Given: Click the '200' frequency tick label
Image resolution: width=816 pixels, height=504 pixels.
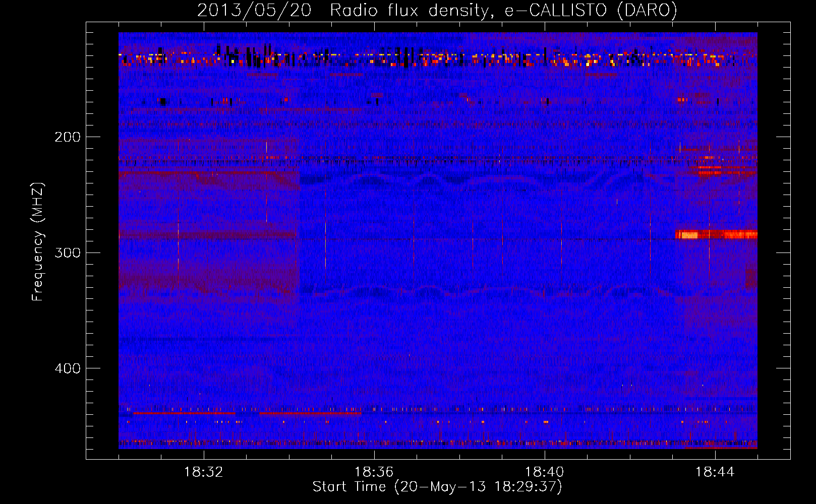Looking at the screenshot, I should [68, 137].
